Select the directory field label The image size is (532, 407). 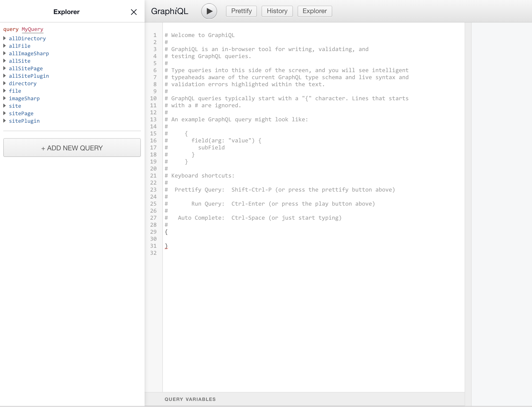[23, 84]
